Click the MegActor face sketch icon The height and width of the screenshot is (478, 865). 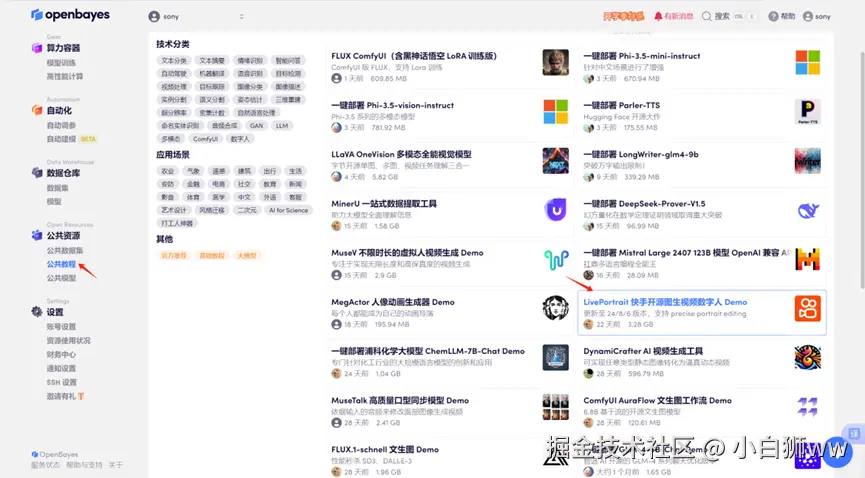click(x=556, y=308)
